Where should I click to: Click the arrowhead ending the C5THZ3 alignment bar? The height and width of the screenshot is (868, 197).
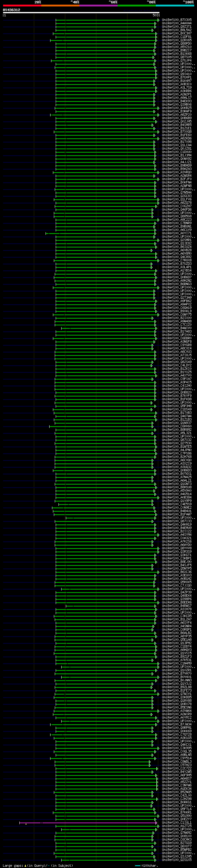150,765
